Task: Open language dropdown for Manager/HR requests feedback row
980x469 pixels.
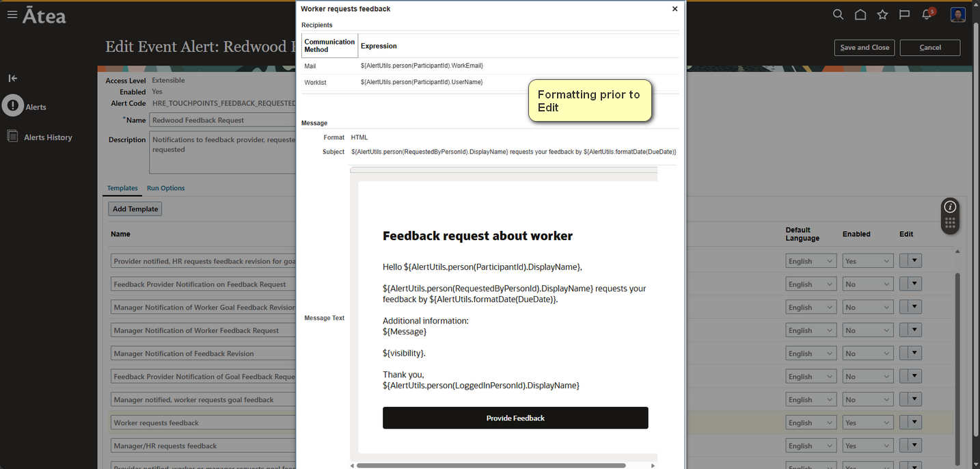Action: [x=811, y=446]
